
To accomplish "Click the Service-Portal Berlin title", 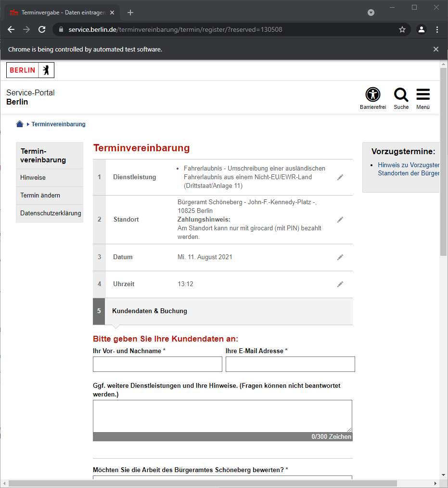I will [30, 97].
